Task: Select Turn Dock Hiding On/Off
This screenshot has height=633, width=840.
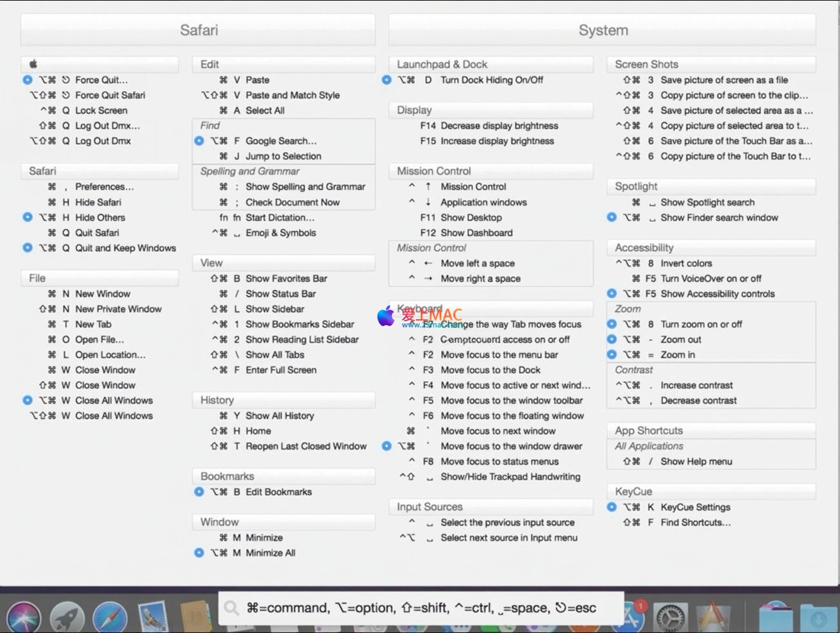Action: [x=491, y=80]
